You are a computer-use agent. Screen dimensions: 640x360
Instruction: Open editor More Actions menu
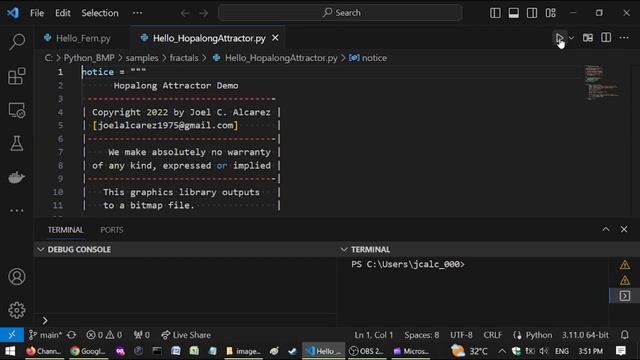pyautogui.click(x=624, y=38)
